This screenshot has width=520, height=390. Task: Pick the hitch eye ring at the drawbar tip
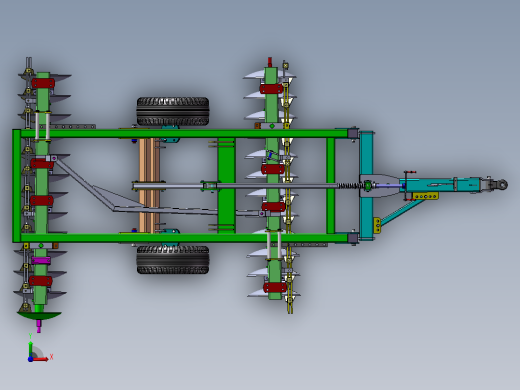coord(502,184)
